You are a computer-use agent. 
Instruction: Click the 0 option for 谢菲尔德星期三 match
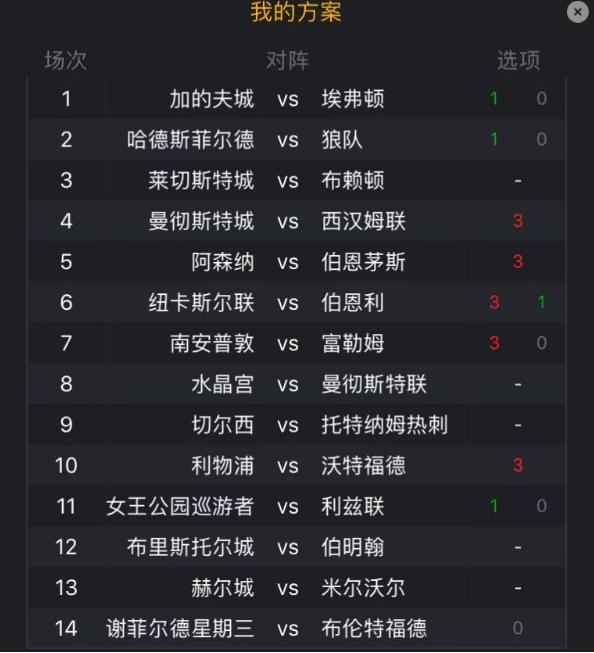pos(518,628)
